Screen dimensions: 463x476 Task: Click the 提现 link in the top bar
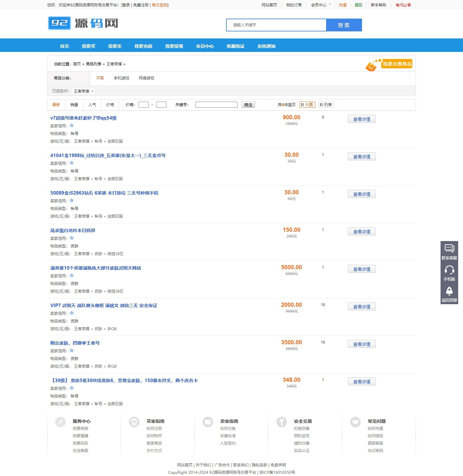click(358, 5)
